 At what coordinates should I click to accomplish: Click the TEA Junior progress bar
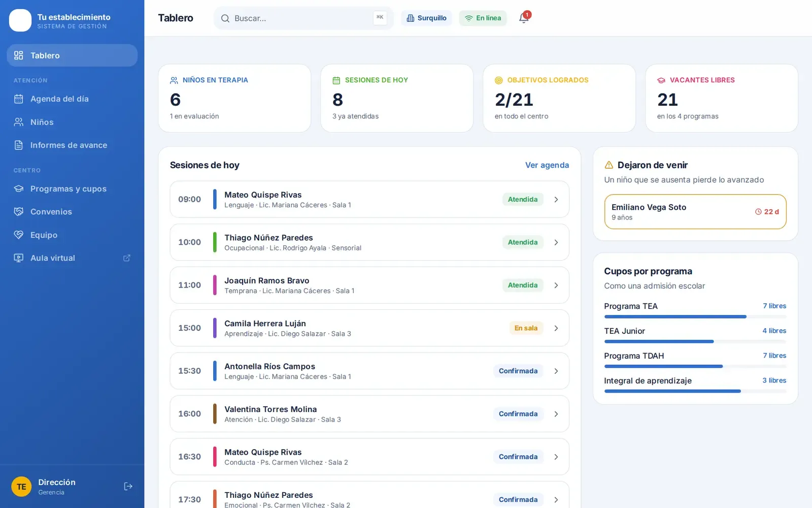pyautogui.click(x=695, y=341)
